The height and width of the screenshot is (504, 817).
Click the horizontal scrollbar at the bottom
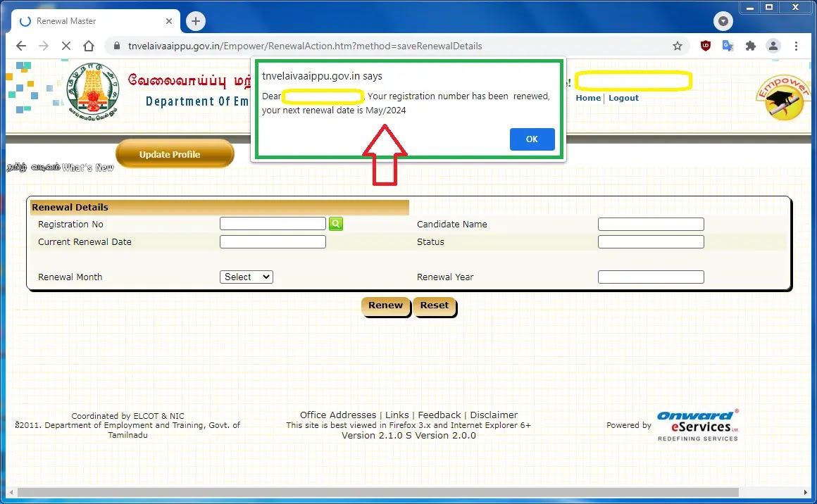coord(378,492)
